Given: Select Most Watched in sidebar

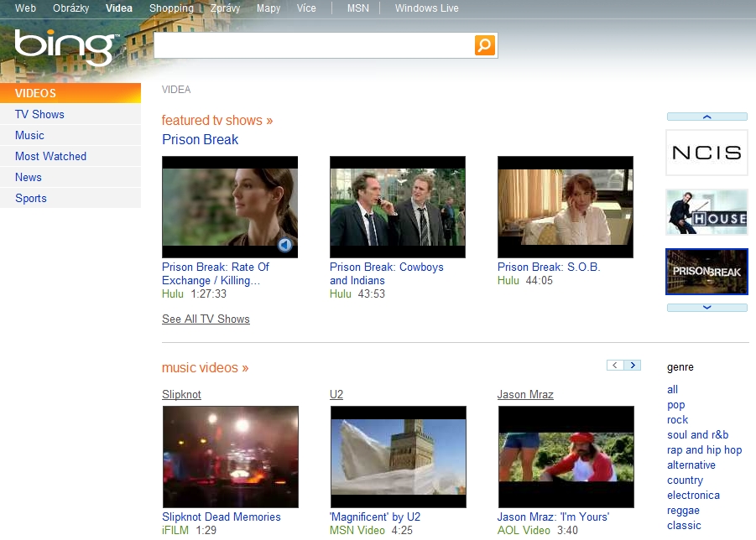Looking at the screenshot, I should 70,156.
